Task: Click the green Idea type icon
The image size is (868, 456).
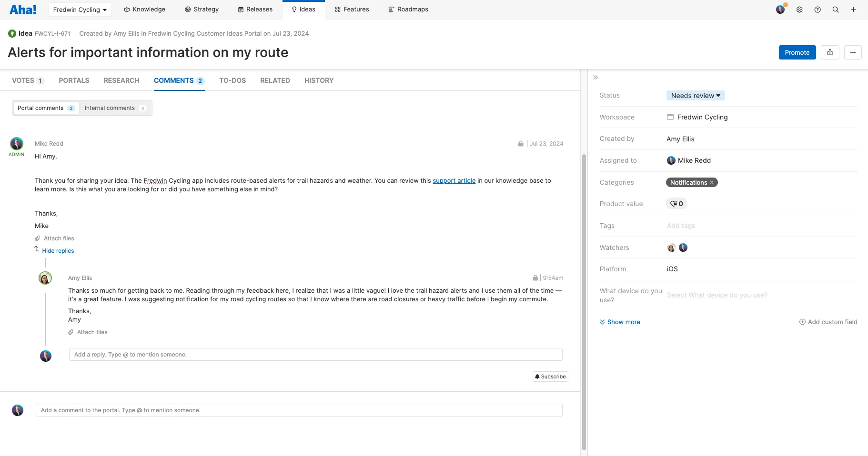Action: tap(12, 33)
